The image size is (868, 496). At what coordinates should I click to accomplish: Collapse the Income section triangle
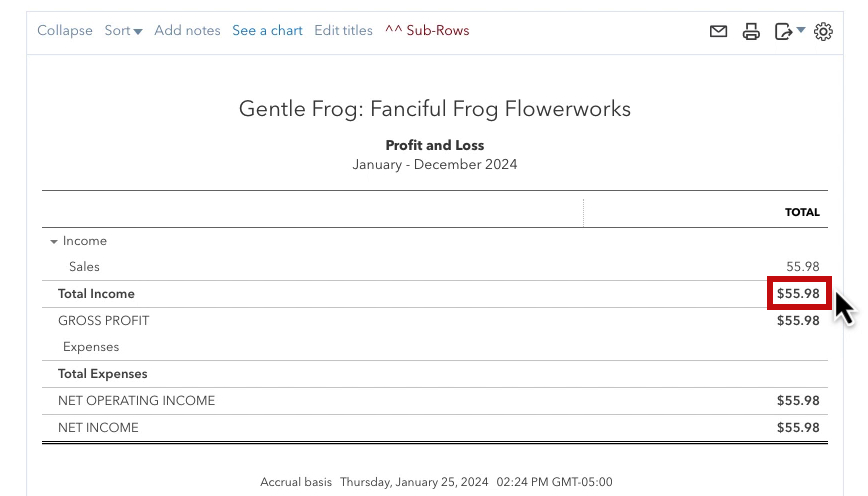(x=54, y=241)
